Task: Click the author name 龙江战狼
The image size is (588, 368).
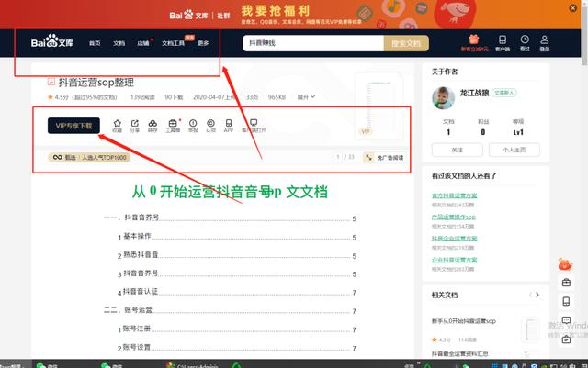Action: click(474, 93)
